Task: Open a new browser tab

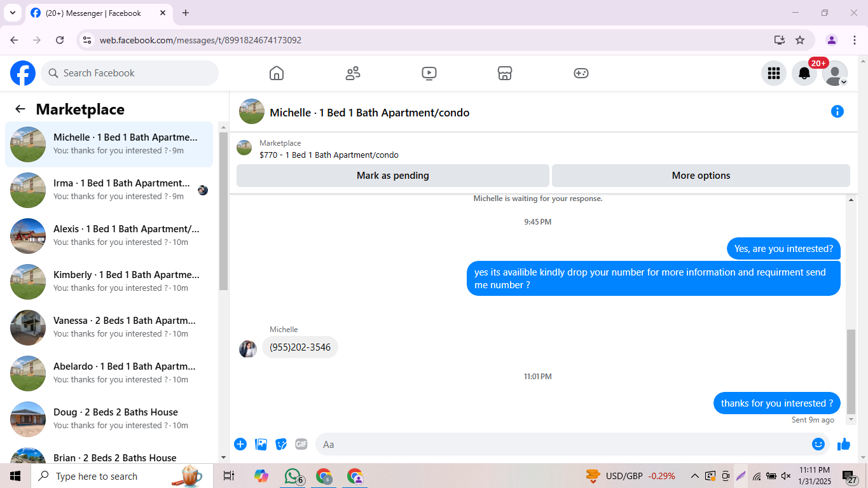Action: (186, 13)
